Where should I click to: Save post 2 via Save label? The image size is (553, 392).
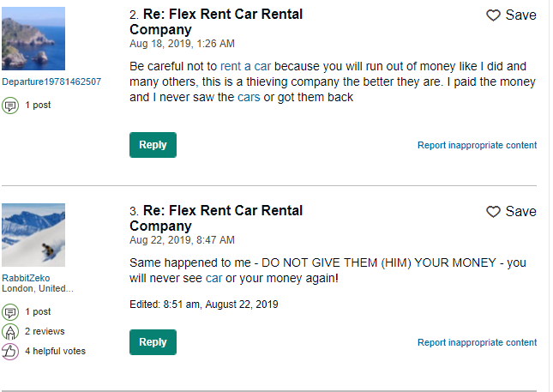point(520,15)
